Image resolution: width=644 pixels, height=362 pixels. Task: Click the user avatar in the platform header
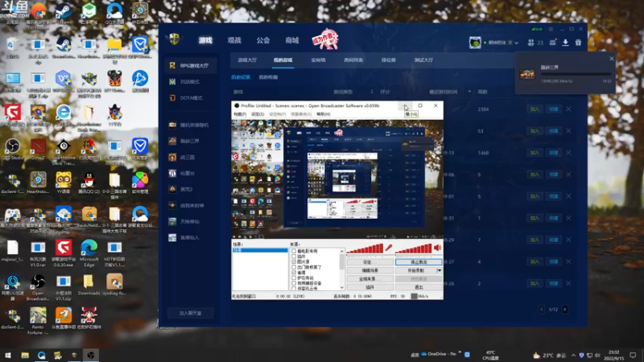pos(475,43)
